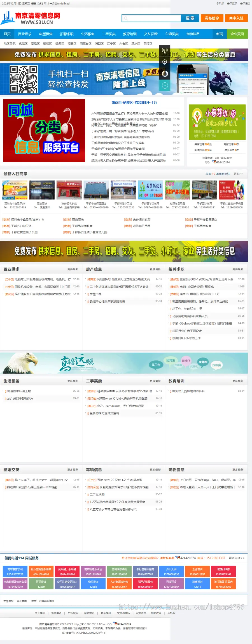Open the 彩恩婷日用品 merchant thumbnail
The image size is (252, 644).
coord(177,190)
